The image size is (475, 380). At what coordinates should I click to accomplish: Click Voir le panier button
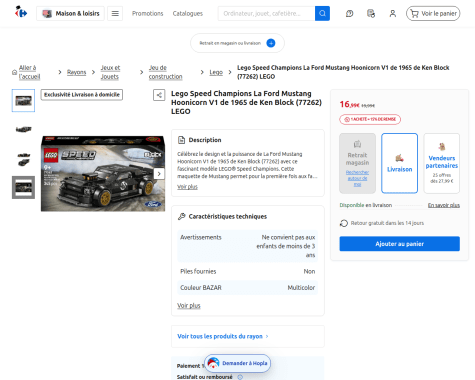coord(433,14)
